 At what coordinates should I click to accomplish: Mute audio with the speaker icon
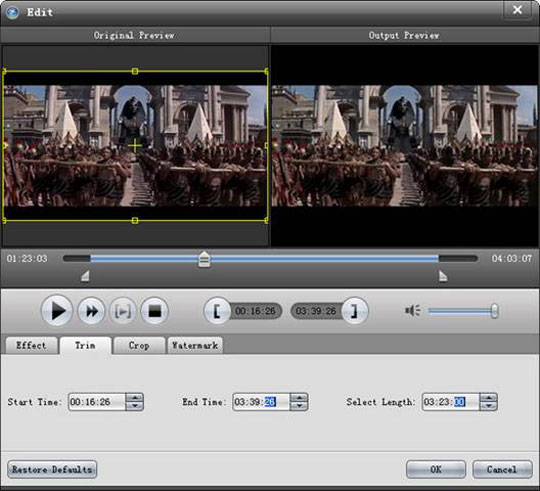413,311
